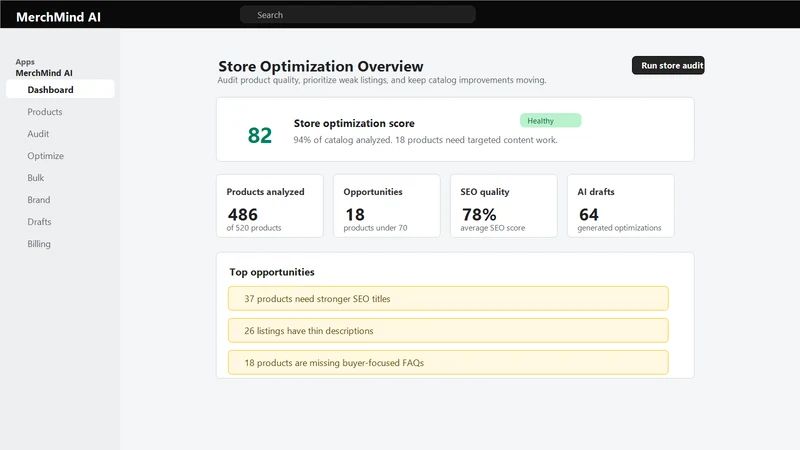Go to the Audit section
Screen dimensions: 800x450
click(x=38, y=134)
